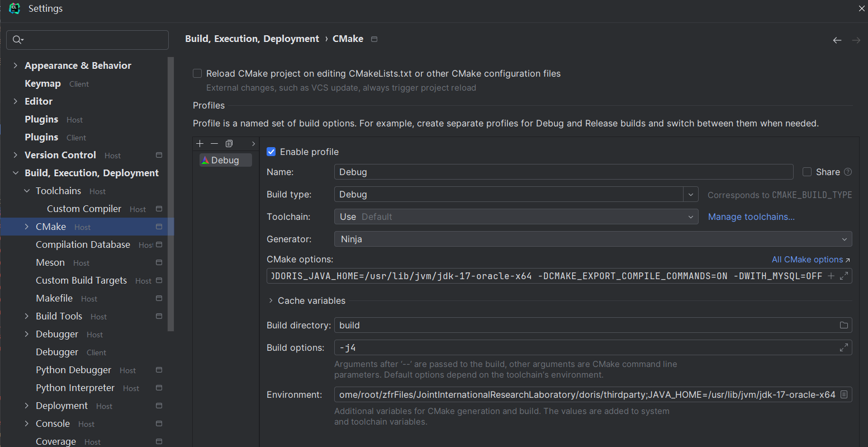Open Keymap settings page

(42, 83)
